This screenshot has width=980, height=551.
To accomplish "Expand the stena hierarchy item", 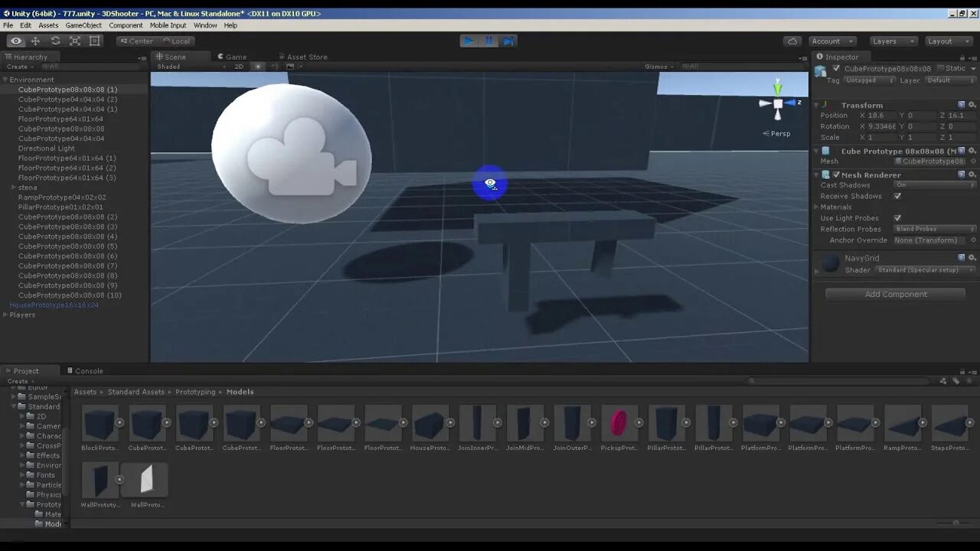I will pos(14,187).
